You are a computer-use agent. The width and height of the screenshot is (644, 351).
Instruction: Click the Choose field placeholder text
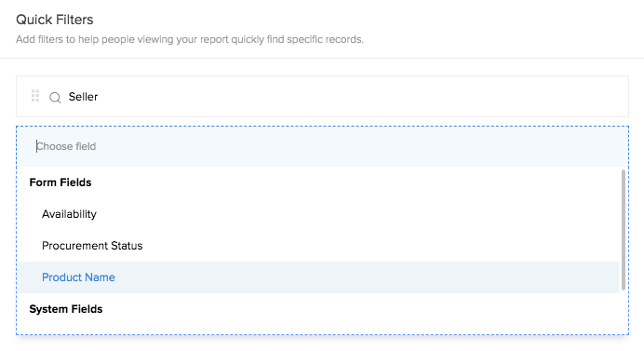pyautogui.click(x=66, y=146)
